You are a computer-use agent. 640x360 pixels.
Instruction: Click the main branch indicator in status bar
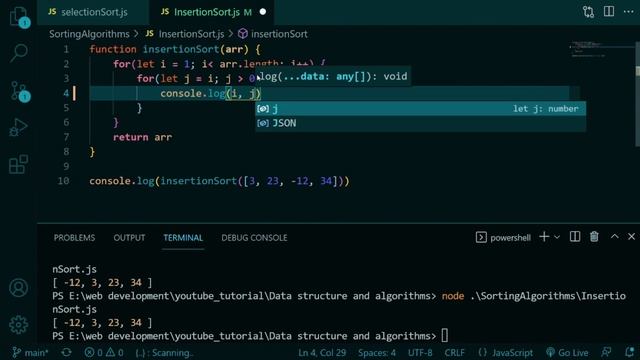coord(30,352)
